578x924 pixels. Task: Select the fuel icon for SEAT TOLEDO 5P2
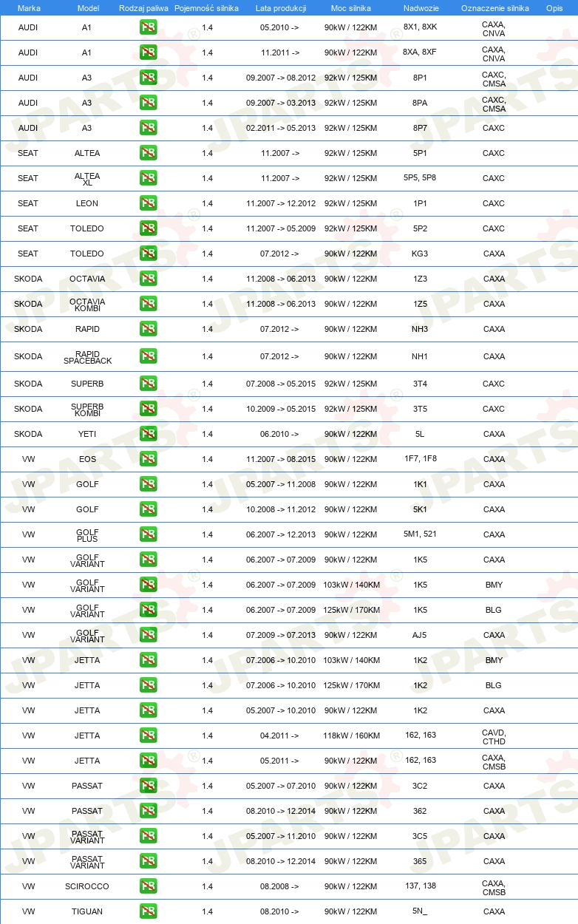148,228
